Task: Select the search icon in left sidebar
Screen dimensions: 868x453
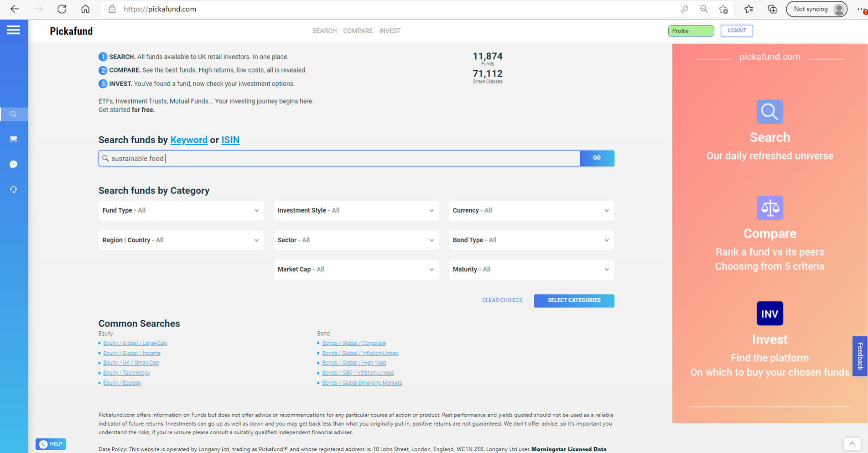Action: pos(14,114)
